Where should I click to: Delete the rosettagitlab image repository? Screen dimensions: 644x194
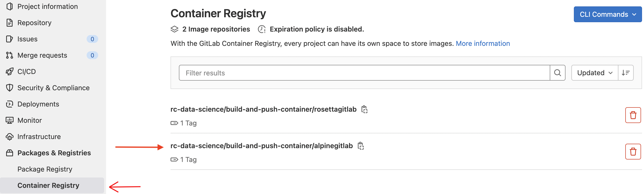click(633, 115)
